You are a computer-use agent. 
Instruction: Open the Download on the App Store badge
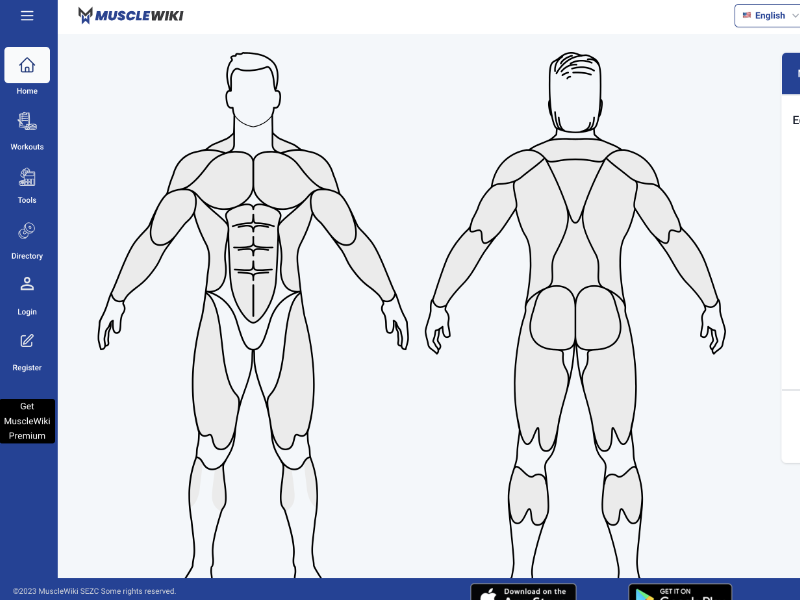(x=523, y=592)
